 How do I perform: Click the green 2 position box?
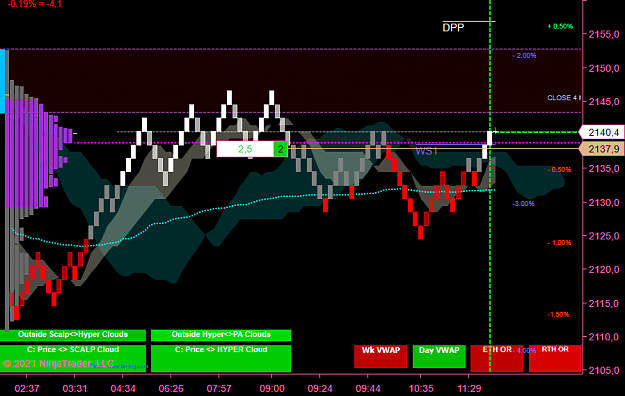(x=280, y=149)
